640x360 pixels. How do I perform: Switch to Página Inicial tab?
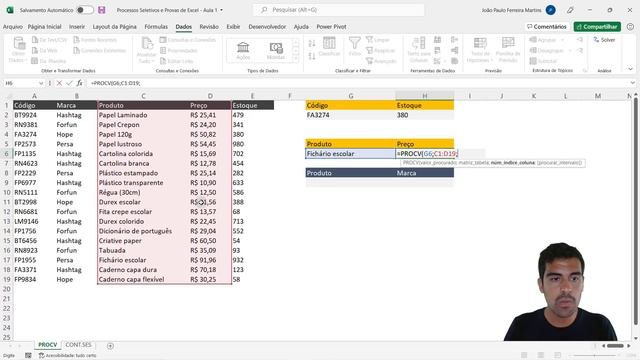coord(44,27)
